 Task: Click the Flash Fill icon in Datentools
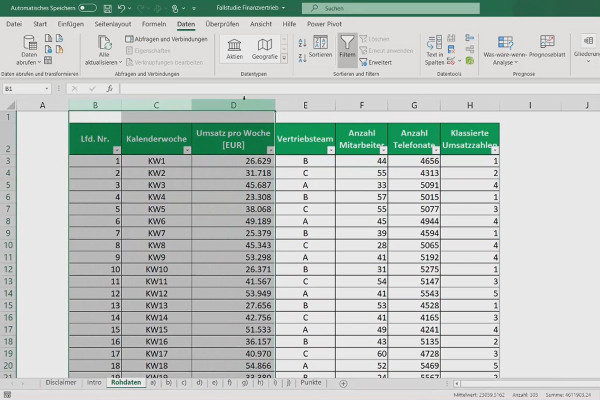[x=452, y=38]
